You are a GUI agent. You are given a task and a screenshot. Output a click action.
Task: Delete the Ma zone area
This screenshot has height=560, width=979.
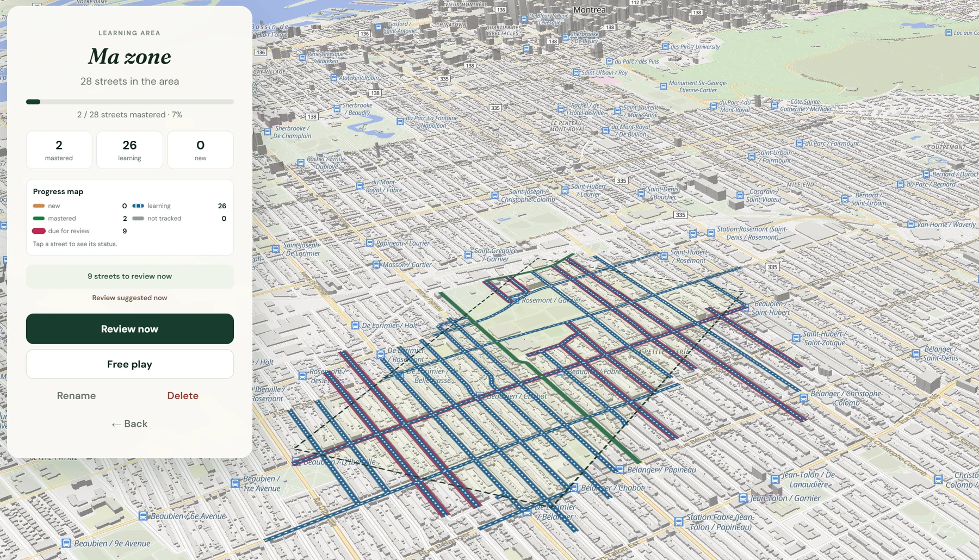pos(183,396)
